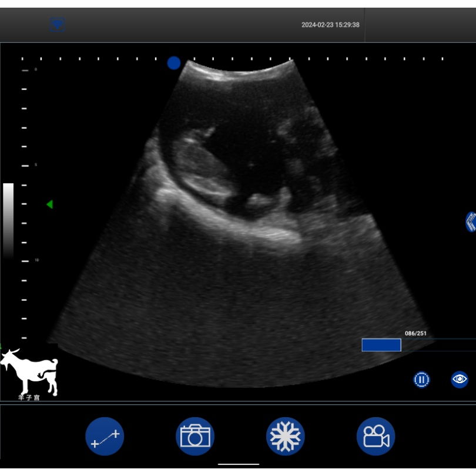
Task: Select the goat uterus body mark preset
Action: pyautogui.click(x=29, y=374)
